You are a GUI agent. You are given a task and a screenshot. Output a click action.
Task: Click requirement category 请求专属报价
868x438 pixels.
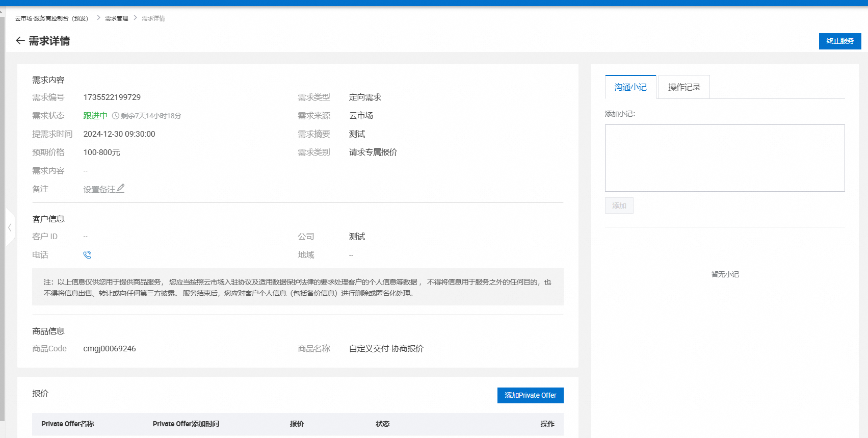click(373, 152)
